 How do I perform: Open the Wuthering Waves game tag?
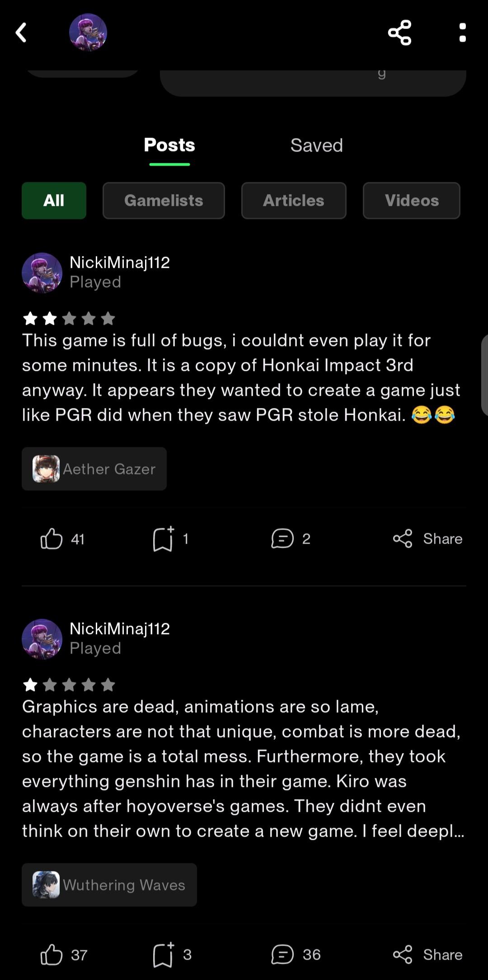click(x=109, y=885)
